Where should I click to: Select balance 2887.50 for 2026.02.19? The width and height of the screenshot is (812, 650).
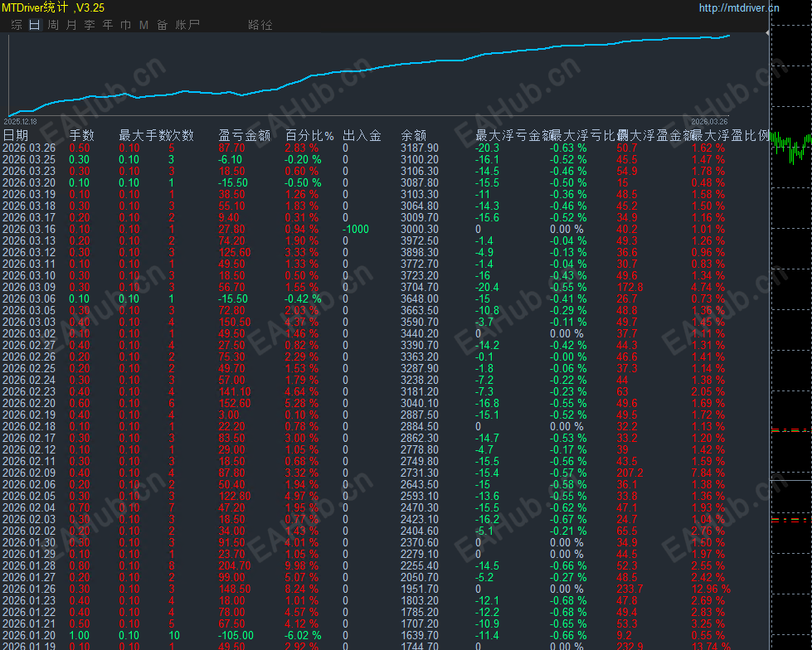420,415
